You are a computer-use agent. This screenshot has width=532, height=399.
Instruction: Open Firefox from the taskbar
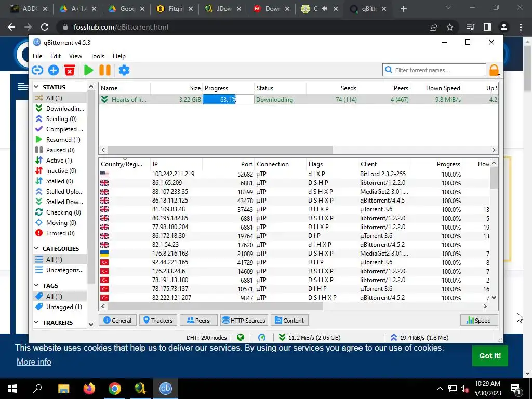coord(89,389)
